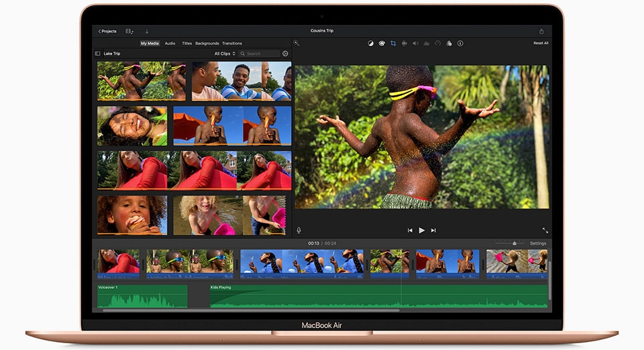Image resolution: width=644 pixels, height=350 pixels.
Task: Open Color Correction palette icon
Action: click(382, 43)
